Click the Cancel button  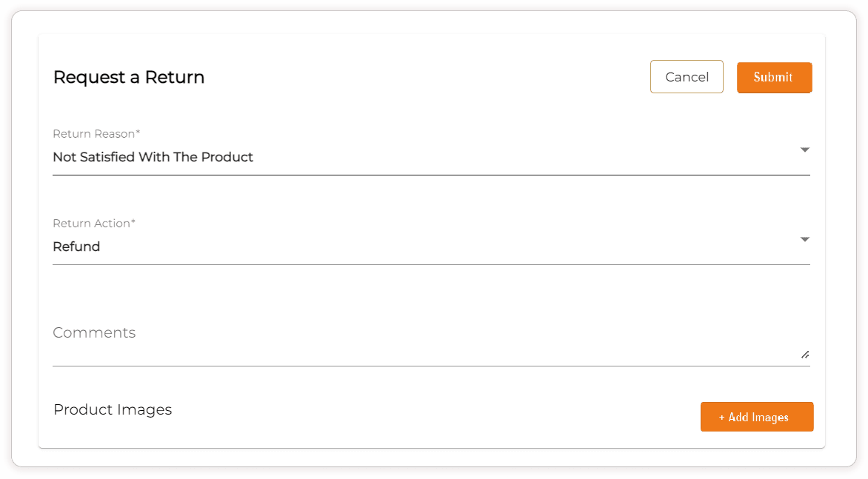(x=687, y=77)
